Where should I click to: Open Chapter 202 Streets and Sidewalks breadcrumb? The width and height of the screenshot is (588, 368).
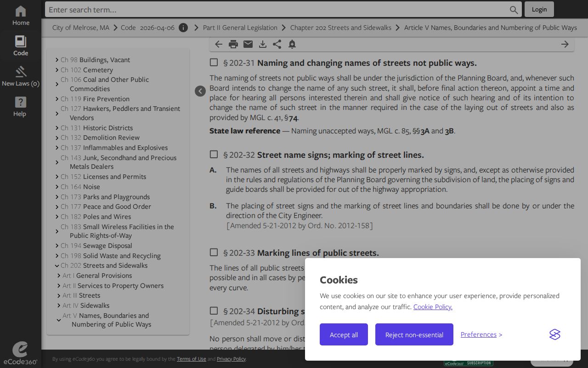[x=341, y=28]
